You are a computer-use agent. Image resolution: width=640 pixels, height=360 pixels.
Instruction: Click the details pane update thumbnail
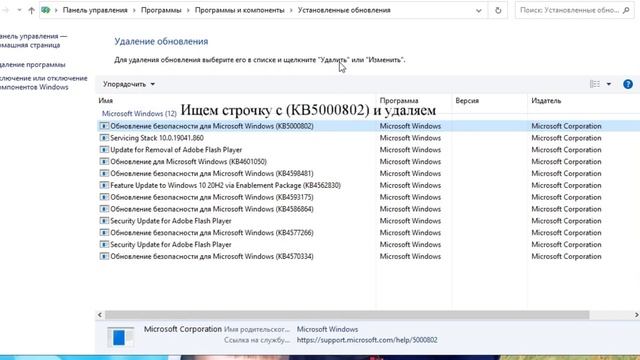120,337
